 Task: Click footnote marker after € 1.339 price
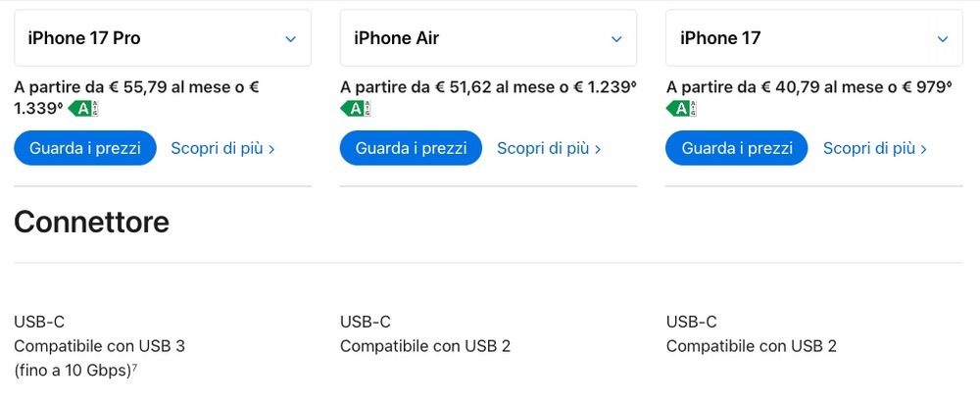(61, 104)
